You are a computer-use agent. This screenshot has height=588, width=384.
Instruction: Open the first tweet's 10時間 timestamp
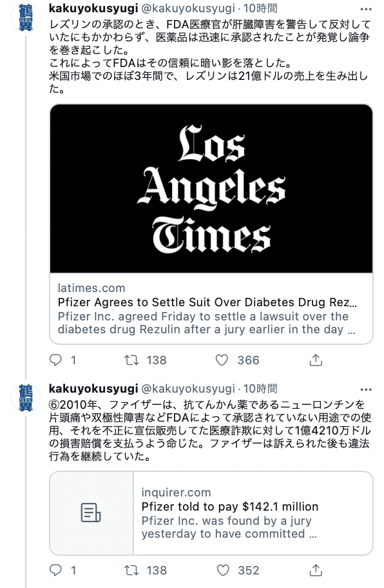(x=260, y=8)
